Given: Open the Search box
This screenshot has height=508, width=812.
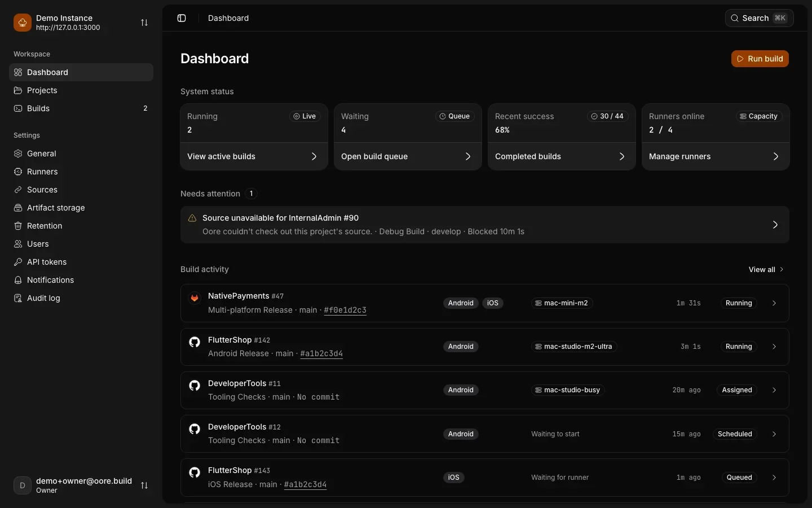Looking at the screenshot, I should pyautogui.click(x=760, y=18).
